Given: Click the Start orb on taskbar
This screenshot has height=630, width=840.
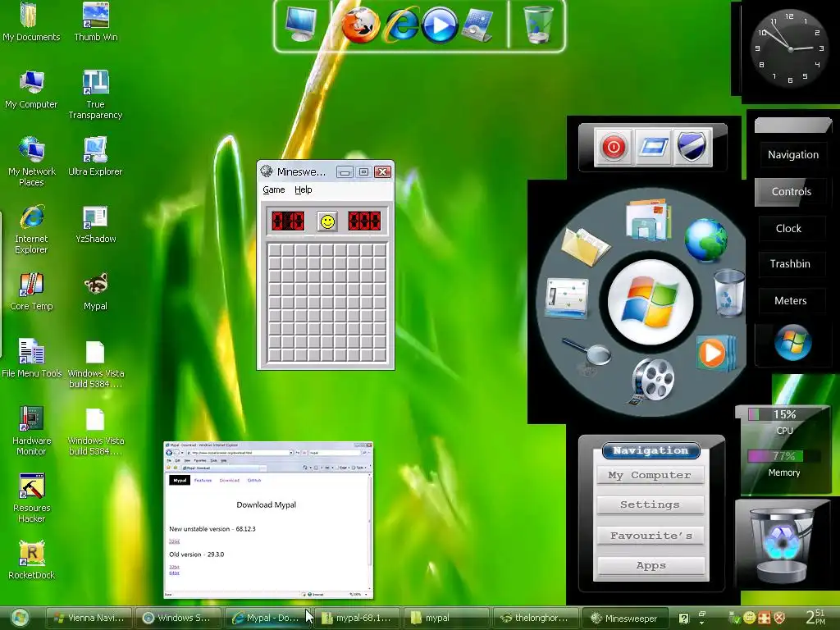Looking at the screenshot, I should pos(20,618).
